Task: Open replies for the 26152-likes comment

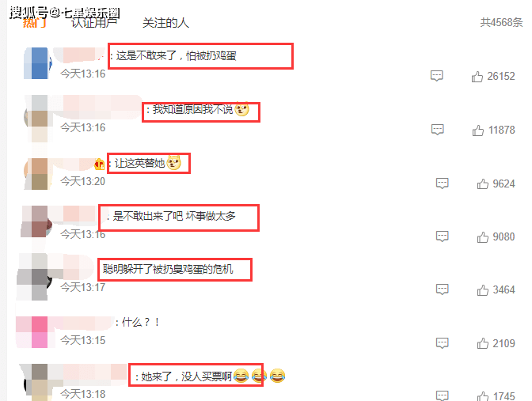Action: pyautogui.click(x=437, y=76)
